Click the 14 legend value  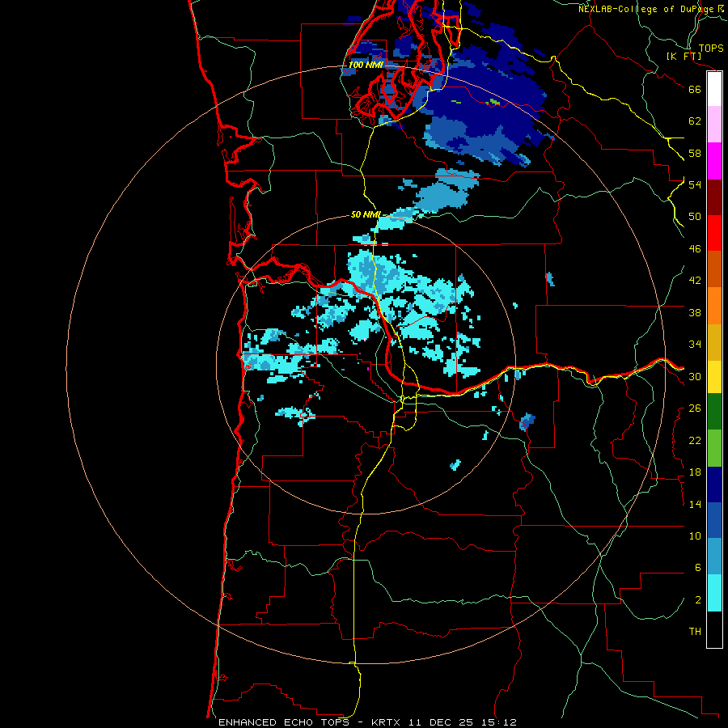(x=695, y=504)
